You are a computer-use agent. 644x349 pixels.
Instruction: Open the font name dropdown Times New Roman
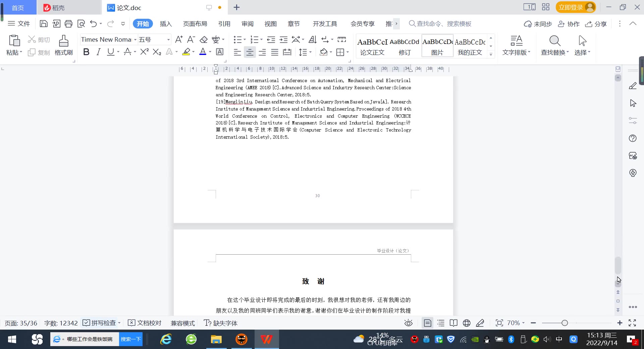click(135, 40)
